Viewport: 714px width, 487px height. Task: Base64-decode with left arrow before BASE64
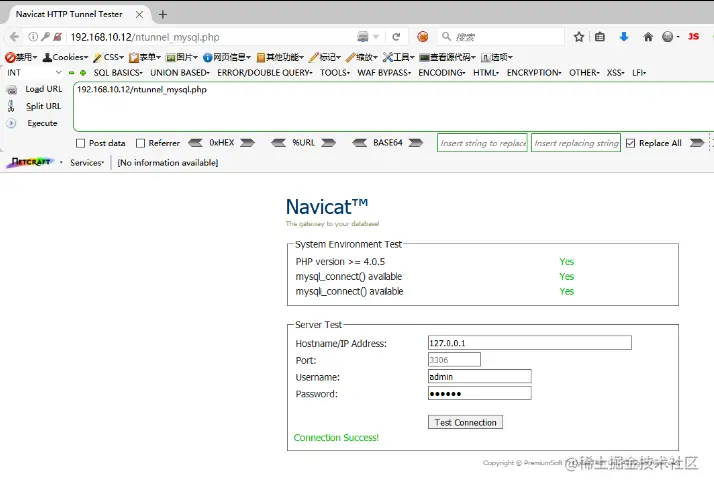(359, 143)
